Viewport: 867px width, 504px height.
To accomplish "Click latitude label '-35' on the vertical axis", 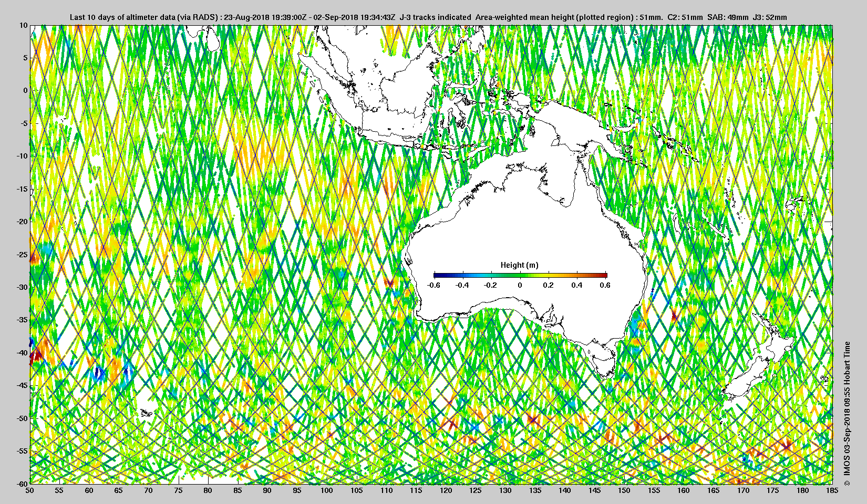I will point(23,320).
